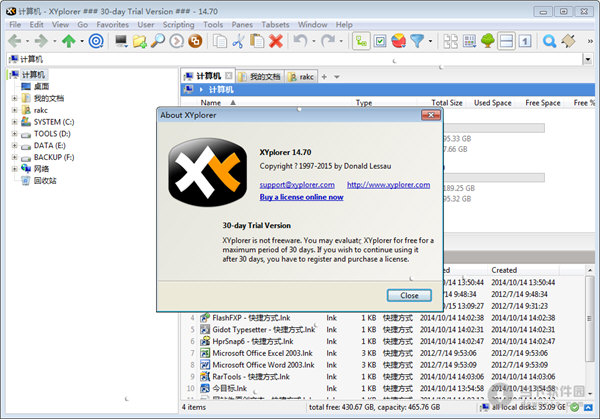Viewport: 600px width, 419px height.
Task: Open the http://www.xyplorer.com link
Action: click(388, 185)
